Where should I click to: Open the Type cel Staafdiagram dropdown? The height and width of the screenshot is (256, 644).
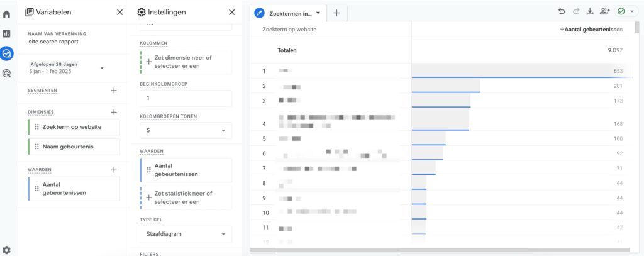pyautogui.click(x=186, y=234)
